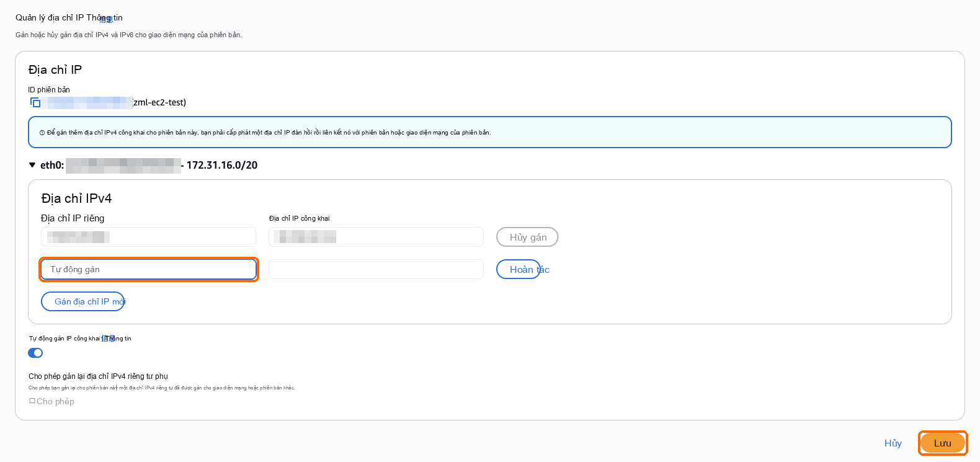The width and height of the screenshot is (980, 462).
Task: Copy the instance ID with the copy icon
Action: [35, 102]
